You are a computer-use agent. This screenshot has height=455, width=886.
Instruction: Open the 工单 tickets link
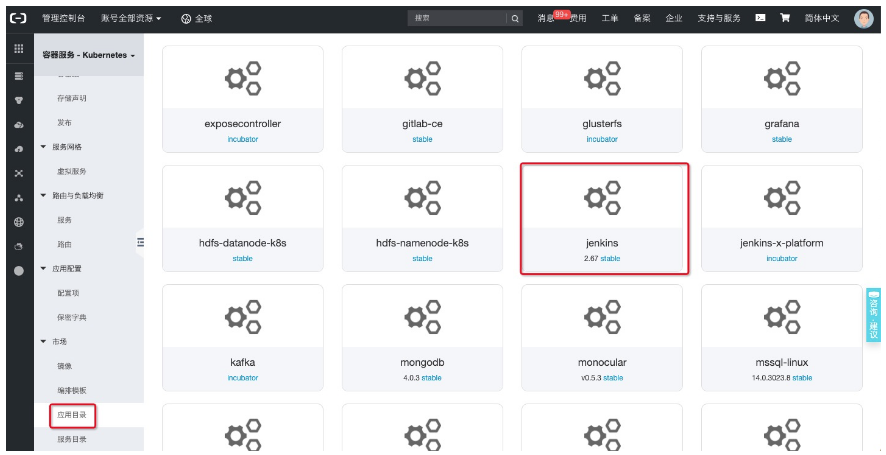pyautogui.click(x=610, y=19)
